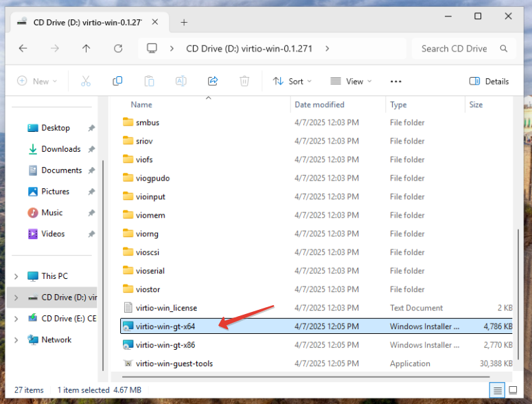The height and width of the screenshot is (404, 532).
Task: Sort by Date modified column header
Action: (x=319, y=105)
